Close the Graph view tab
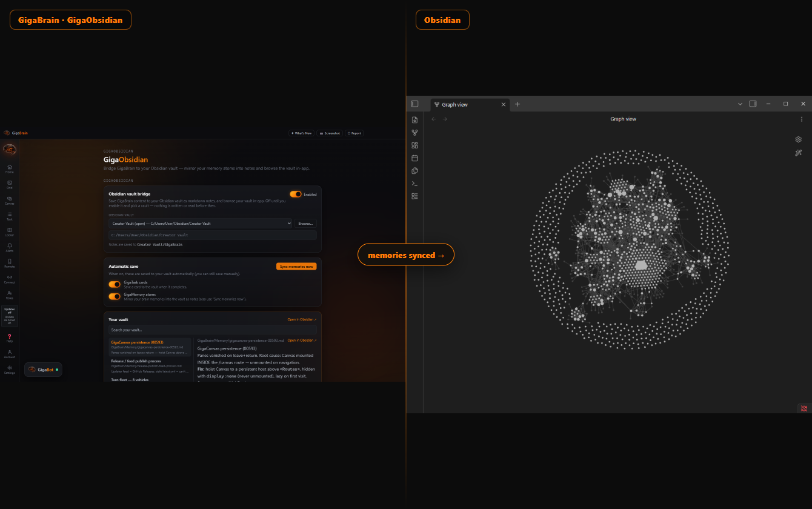The width and height of the screenshot is (812, 509). pyautogui.click(x=503, y=105)
